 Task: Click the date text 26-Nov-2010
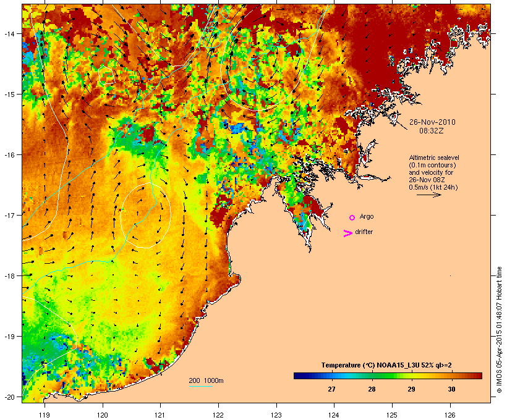tap(432, 122)
